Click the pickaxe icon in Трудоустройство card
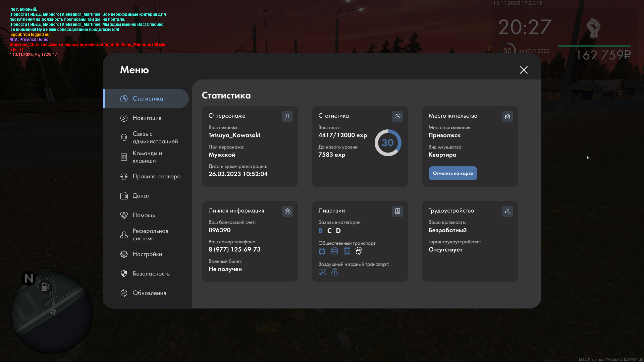This screenshot has width=644, height=362. [507, 211]
